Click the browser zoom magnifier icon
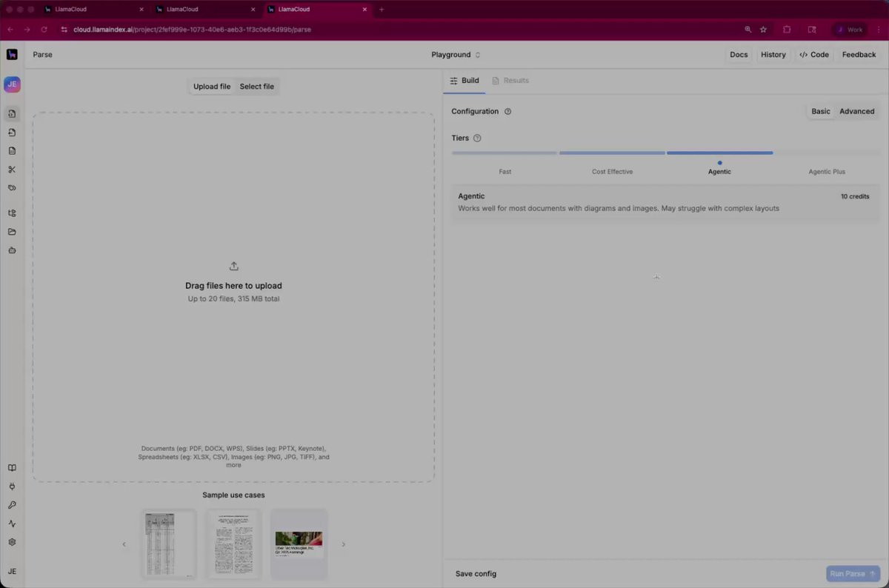This screenshot has height=588, width=889. [748, 30]
